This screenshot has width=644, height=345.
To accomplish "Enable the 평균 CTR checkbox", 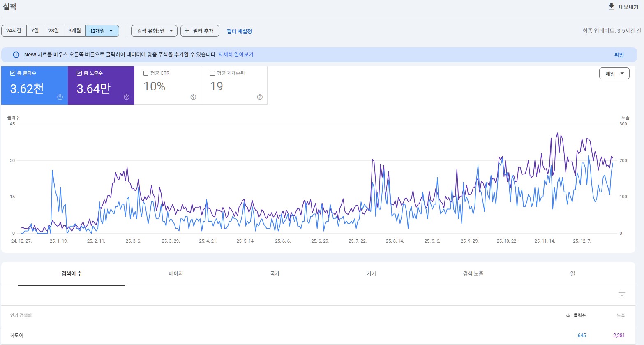I will point(146,73).
